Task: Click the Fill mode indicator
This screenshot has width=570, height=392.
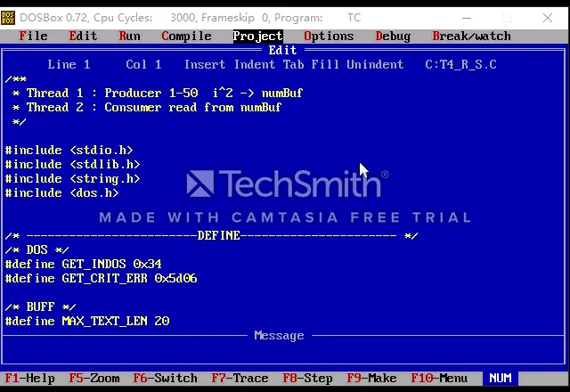Action: pos(325,65)
